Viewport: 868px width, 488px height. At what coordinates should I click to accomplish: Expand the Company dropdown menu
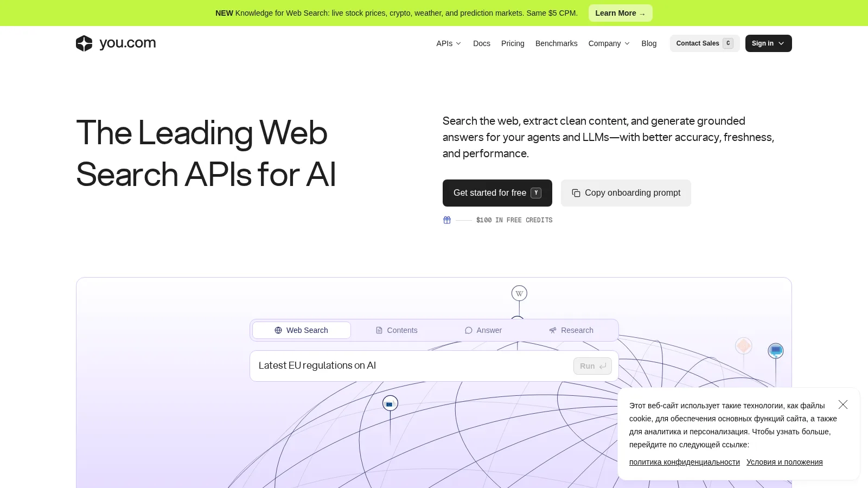pos(609,43)
